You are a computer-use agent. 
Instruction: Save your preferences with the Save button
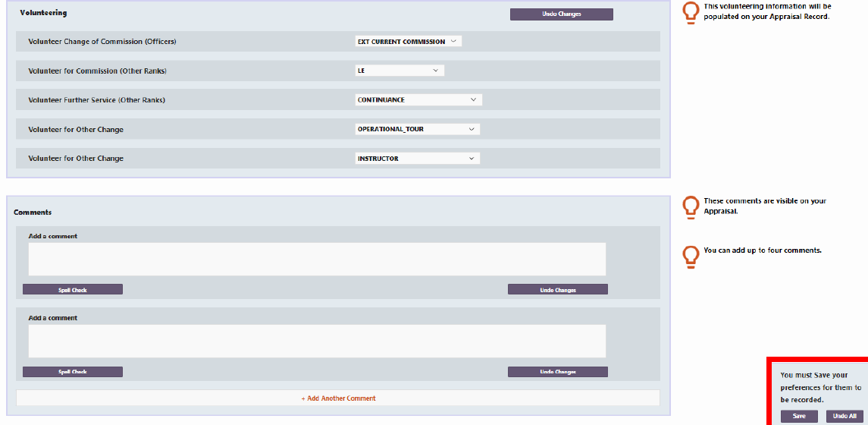(x=799, y=417)
